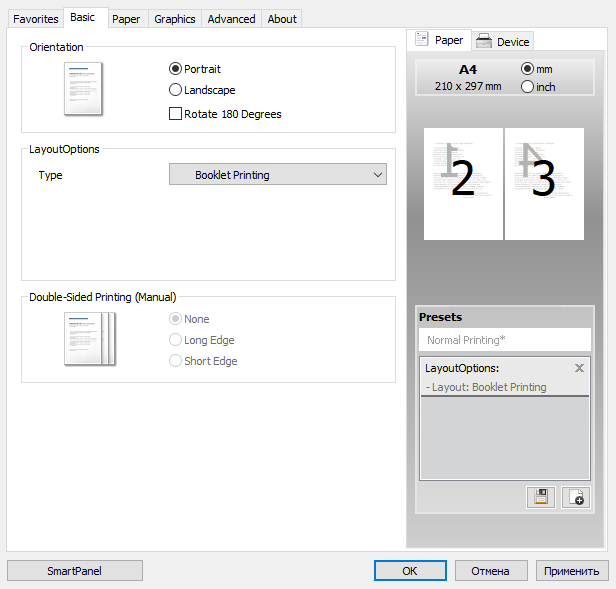The image size is (616, 589).
Task: Select the Landscape orientation radio button
Action: pos(175,90)
